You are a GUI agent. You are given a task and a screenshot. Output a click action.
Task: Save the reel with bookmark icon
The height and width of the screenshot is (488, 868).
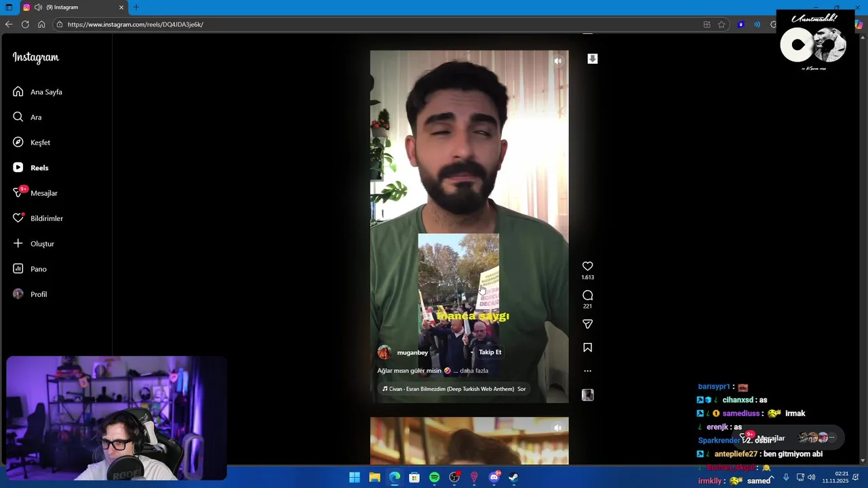coord(588,348)
